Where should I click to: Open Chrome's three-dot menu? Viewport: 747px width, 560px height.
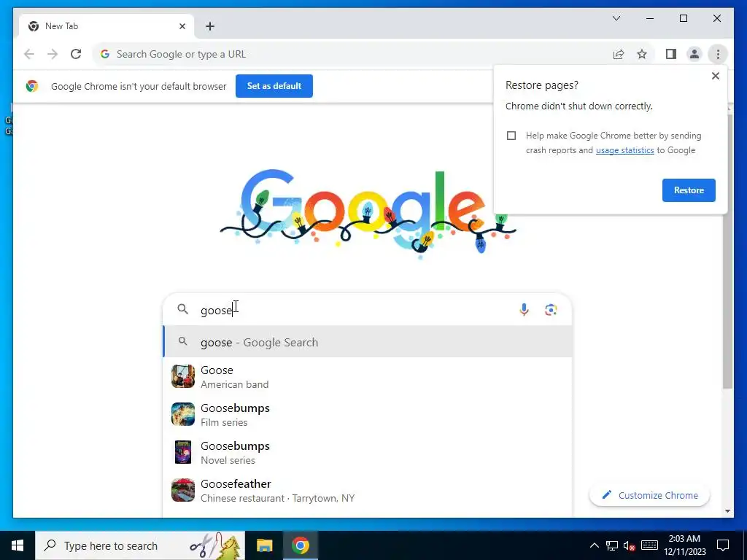(718, 54)
